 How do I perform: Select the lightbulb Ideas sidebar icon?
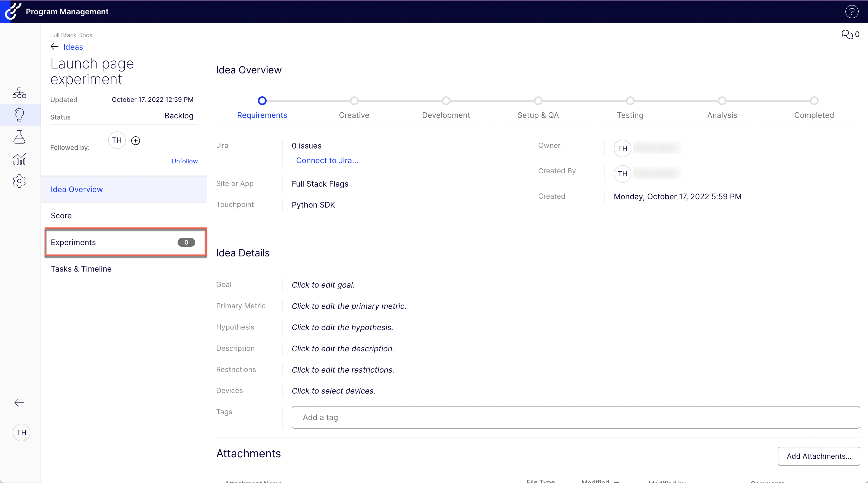[19, 115]
